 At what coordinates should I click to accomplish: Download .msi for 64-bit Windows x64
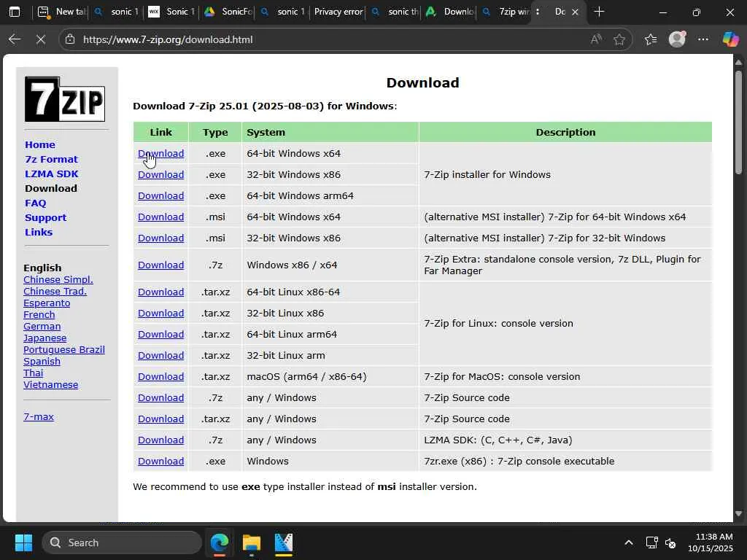tap(161, 217)
